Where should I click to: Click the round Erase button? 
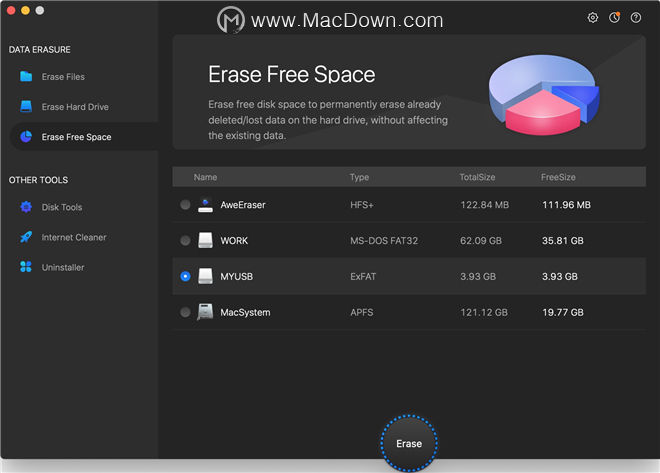[409, 443]
